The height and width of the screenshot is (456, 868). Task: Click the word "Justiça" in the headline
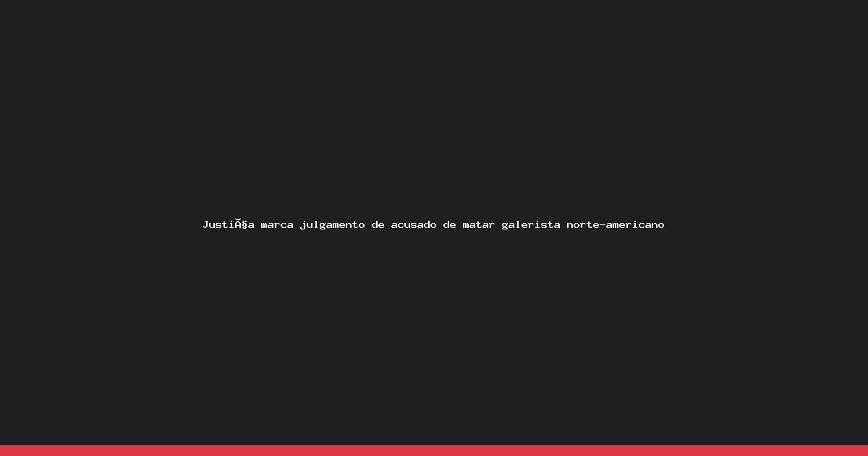tap(229, 224)
